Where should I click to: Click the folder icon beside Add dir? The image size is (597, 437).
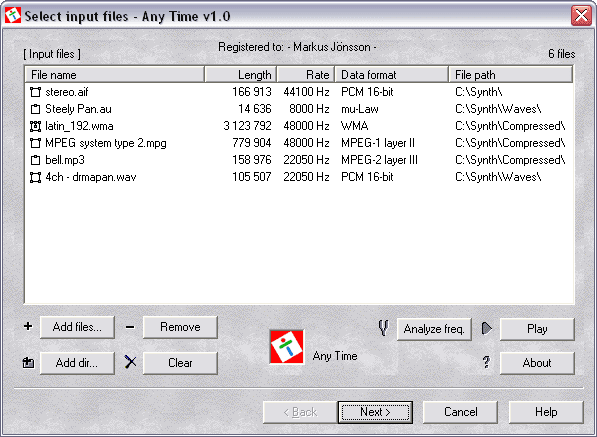point(28,363)
